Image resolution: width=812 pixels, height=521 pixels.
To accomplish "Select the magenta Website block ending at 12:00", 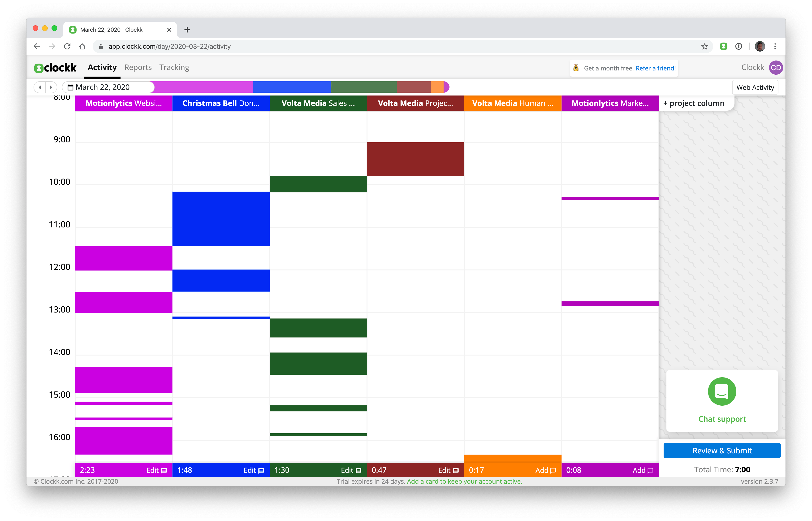I will (124, 258).
